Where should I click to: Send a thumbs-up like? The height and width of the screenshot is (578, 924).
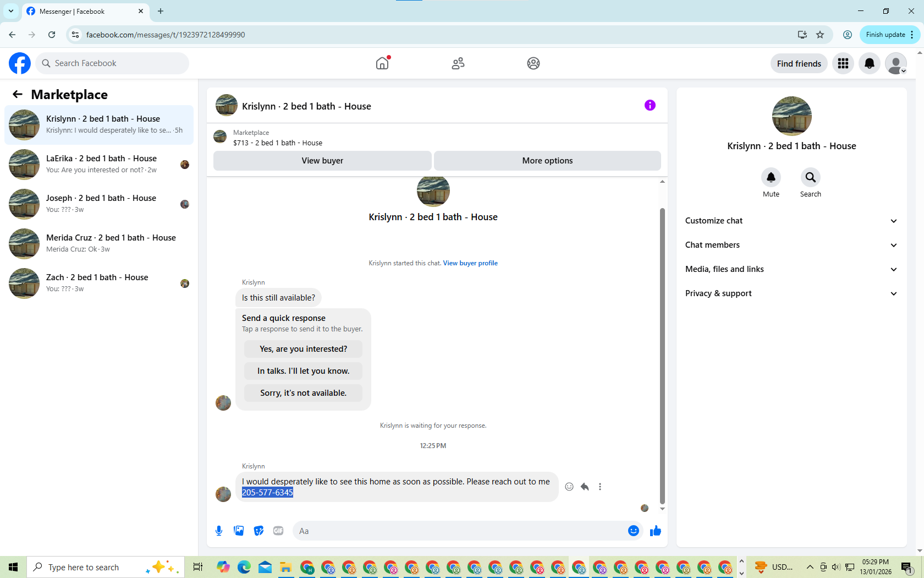656,531
